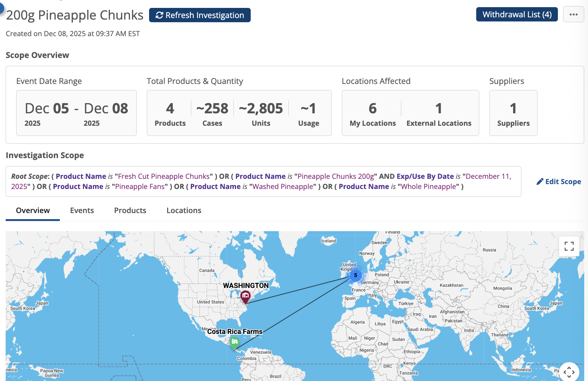Switch to the Products tab
Image resolution: width=588 pixels, height=381 pixels.
click(130, 210)
